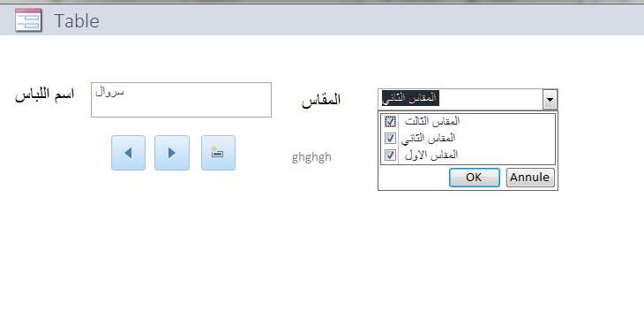Toggle the المقاس الثالث checkbox
Image resolution: width=644 pixels, height=326 pixels.
click(x=390, y=121)
